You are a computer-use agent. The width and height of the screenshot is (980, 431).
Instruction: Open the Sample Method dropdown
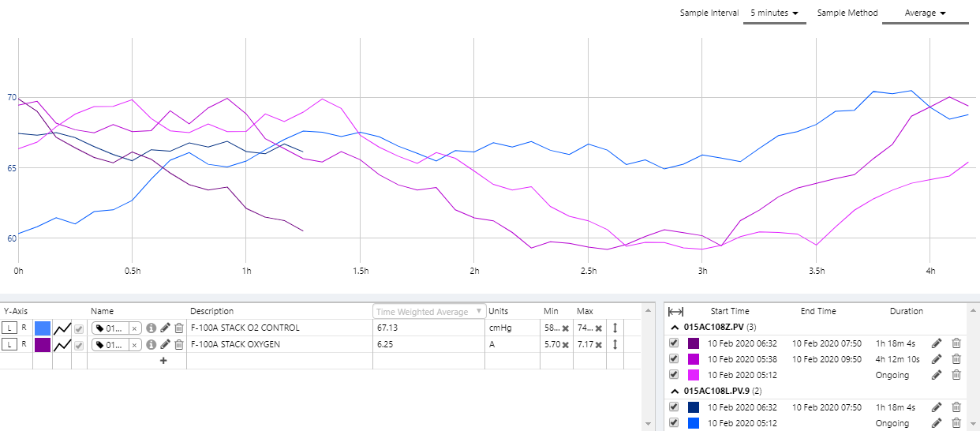(925, 13)
